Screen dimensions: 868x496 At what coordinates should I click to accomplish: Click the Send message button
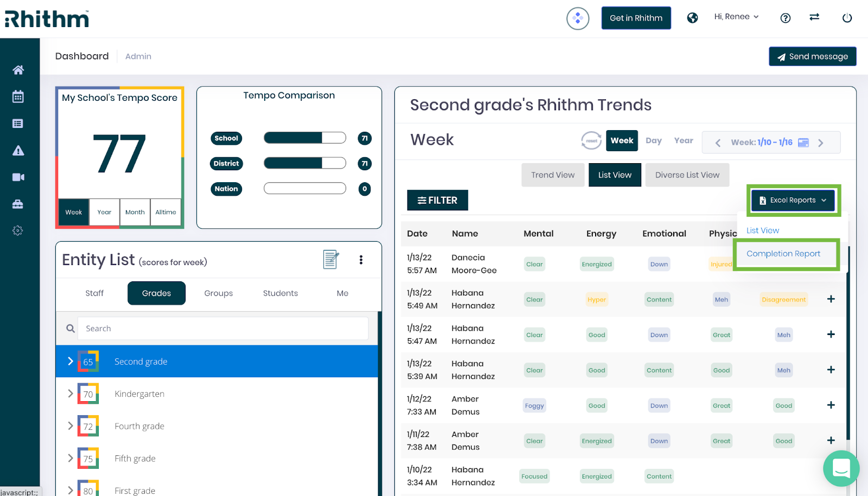pyautogui.click(x=812, y=56)
